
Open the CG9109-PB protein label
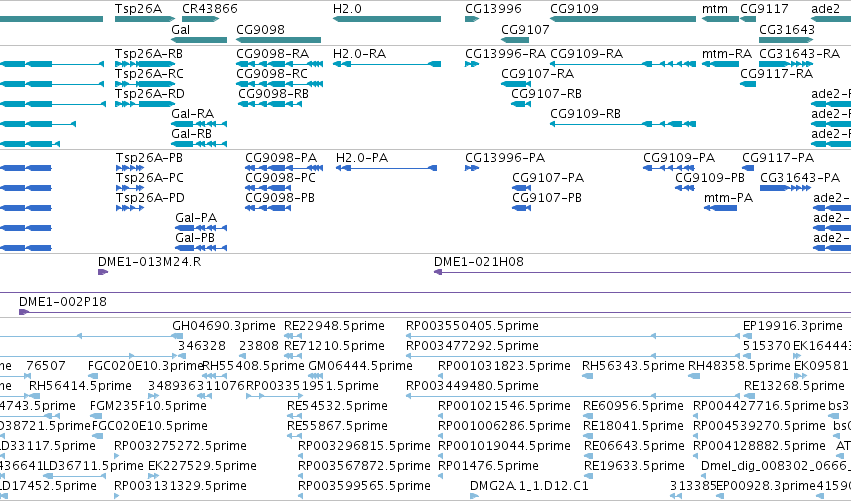[710, 178]
